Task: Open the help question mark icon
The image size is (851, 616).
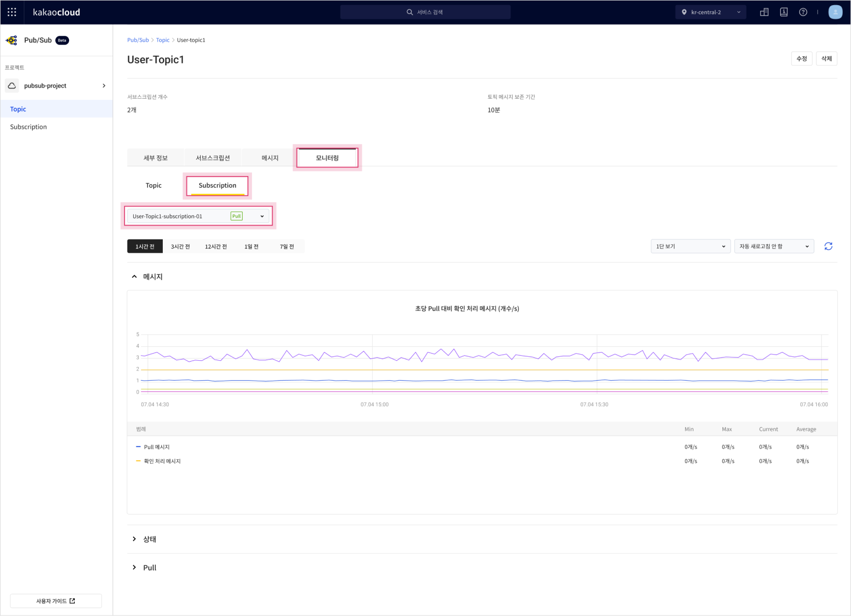Action: [x=803, y=12]
